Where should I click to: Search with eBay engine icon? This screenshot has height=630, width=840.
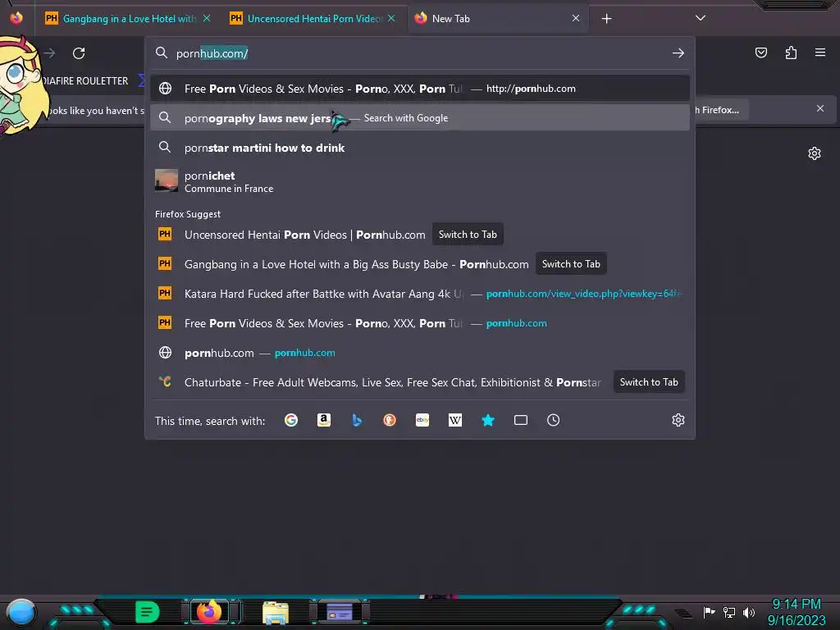(x=422, y=420)
